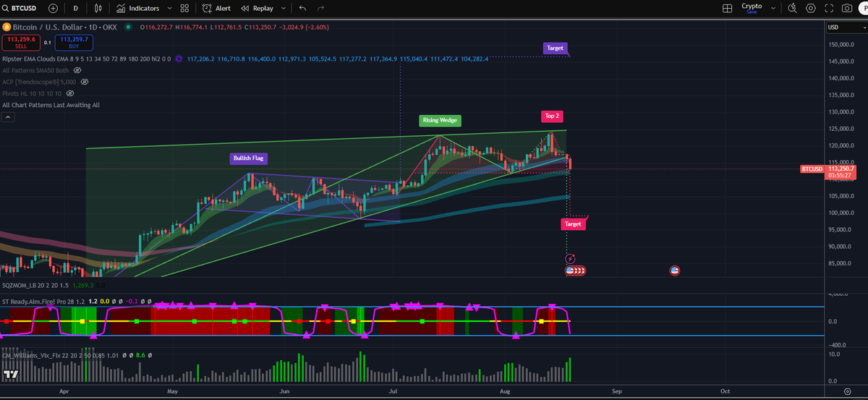Create a new Alert

pyautogui.click(x=217, y=8)
